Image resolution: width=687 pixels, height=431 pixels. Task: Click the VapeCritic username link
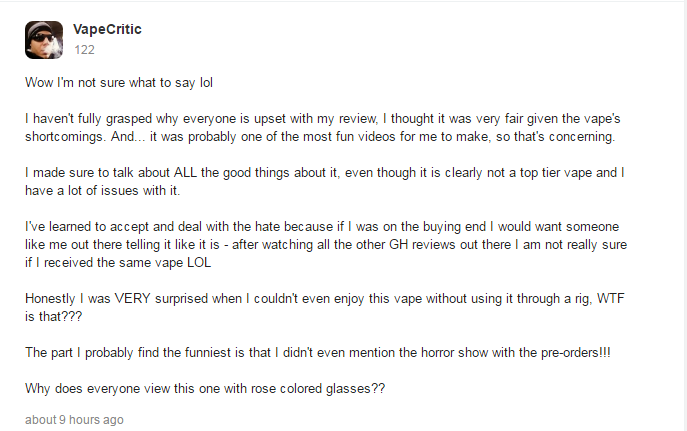107,29
